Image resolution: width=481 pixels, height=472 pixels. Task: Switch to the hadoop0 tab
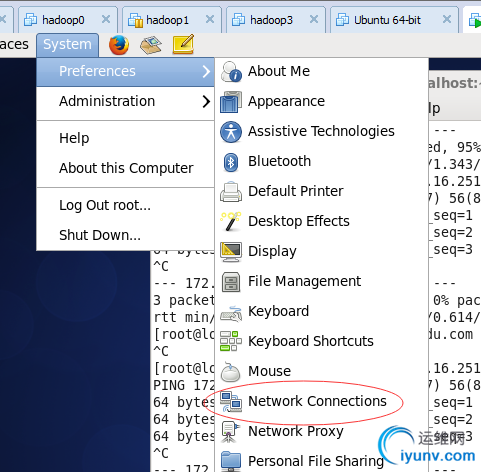[68, 20]
